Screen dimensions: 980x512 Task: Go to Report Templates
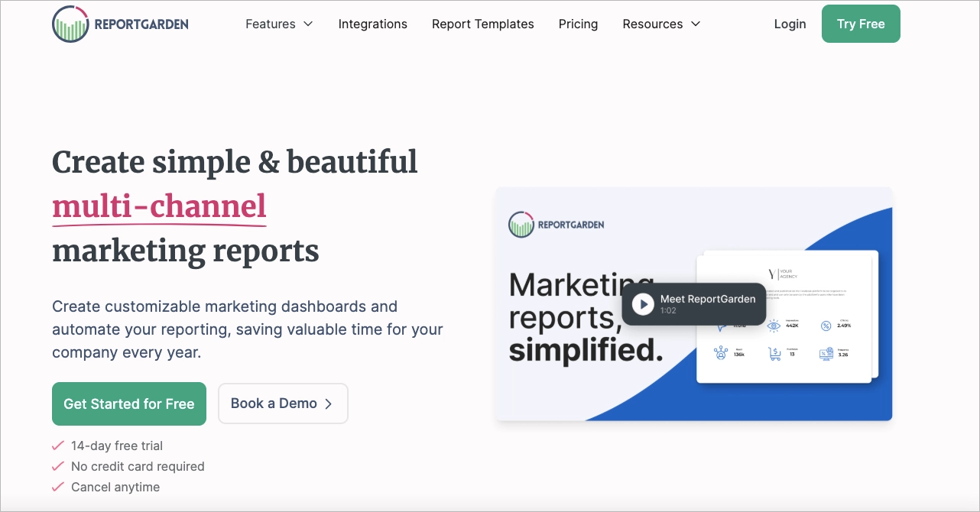(x=482, y=24)
